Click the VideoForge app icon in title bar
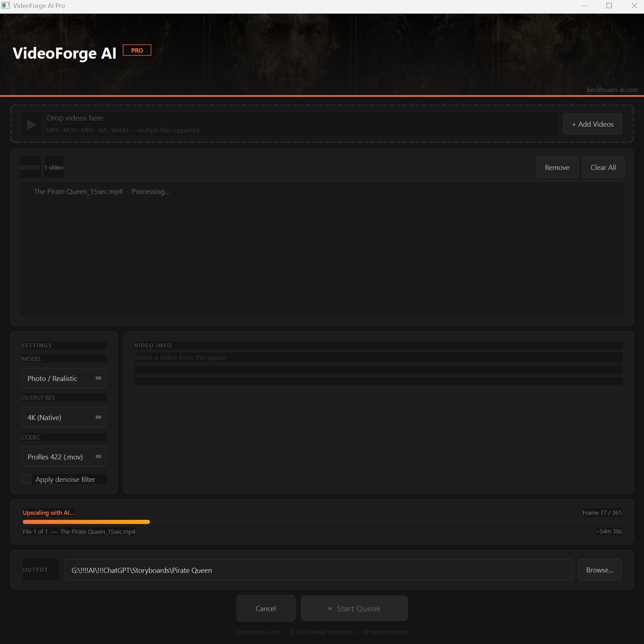The image size is (644, 644). pos(6,6)
